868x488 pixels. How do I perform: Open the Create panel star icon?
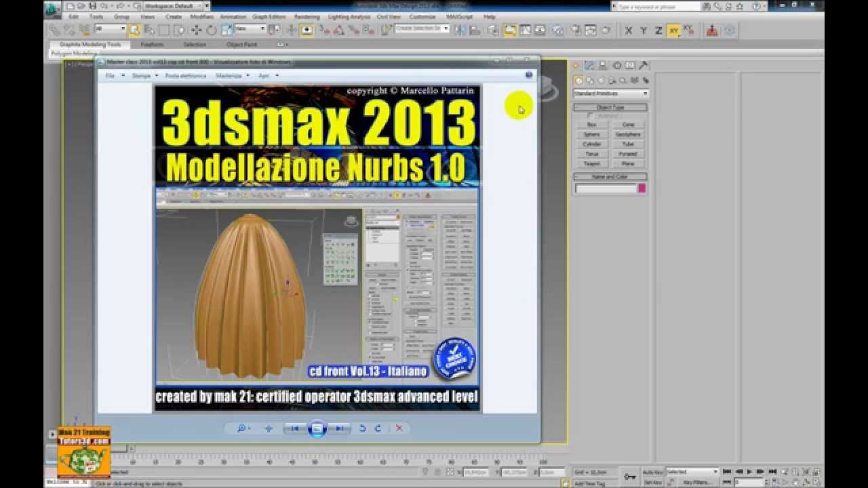pos(576,66)
